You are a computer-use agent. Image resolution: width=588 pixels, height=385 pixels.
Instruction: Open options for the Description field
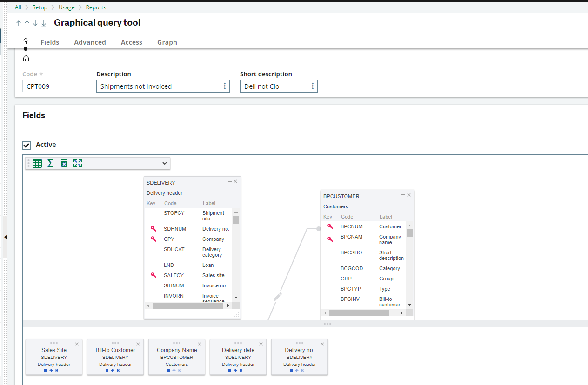coord(225,86)
